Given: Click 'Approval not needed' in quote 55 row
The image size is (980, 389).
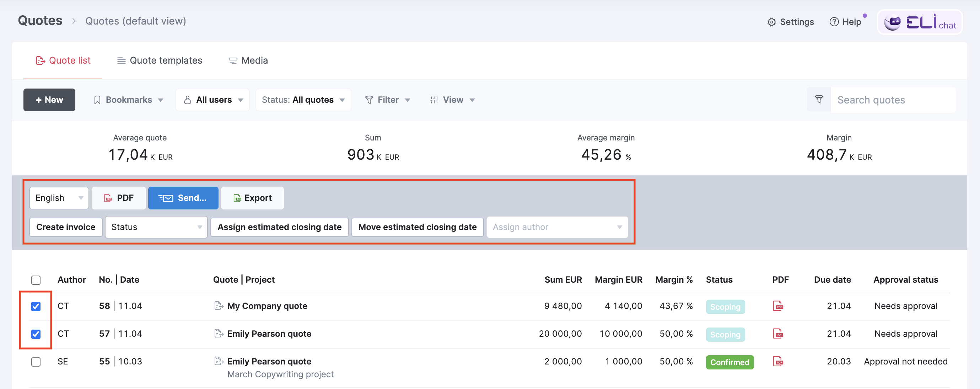Looking at the screenshot, I should click(x=905, y=362).
